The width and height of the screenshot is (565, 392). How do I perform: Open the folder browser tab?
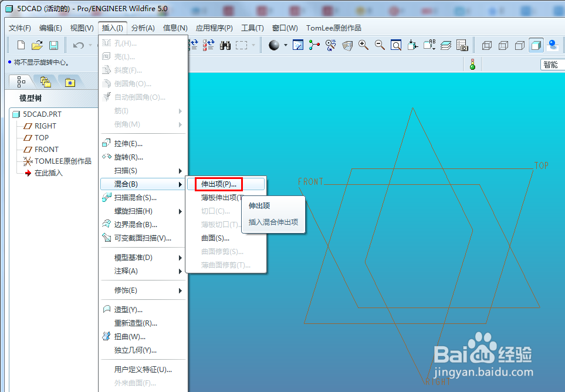point(45,82)
